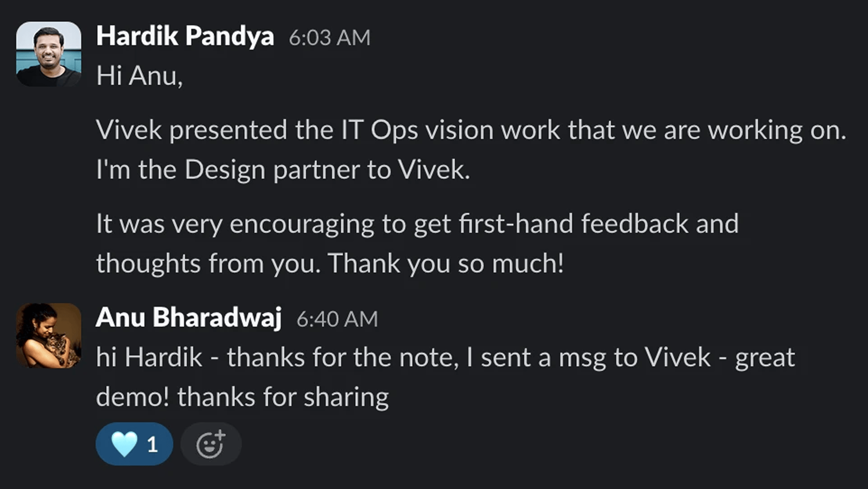Open Hardik Pandya's profile photo
The height and width of the screenshot is (489, 868).
pos(49,54)
